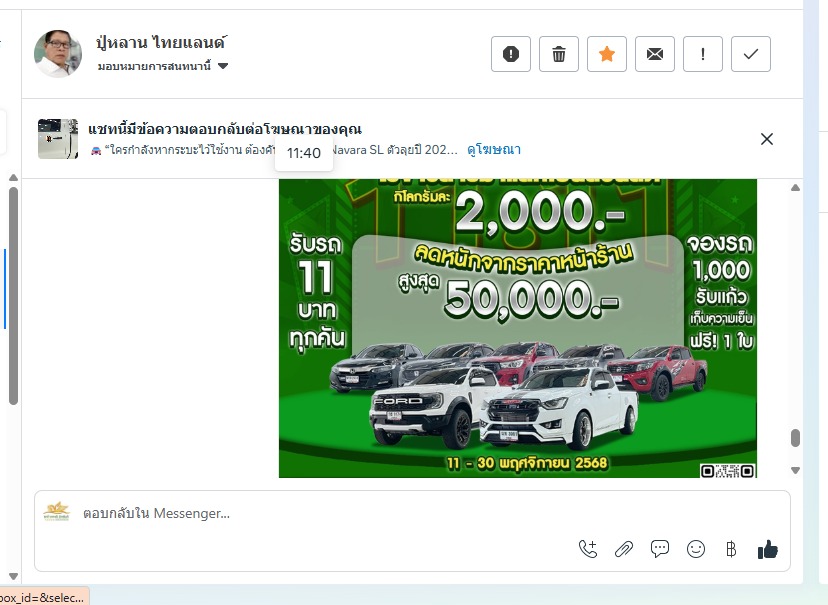Open contact profile picture of ปู่หลาน ไทยแลนด์
Viewport: 828px width, 605px height.
tap(58, 54)
